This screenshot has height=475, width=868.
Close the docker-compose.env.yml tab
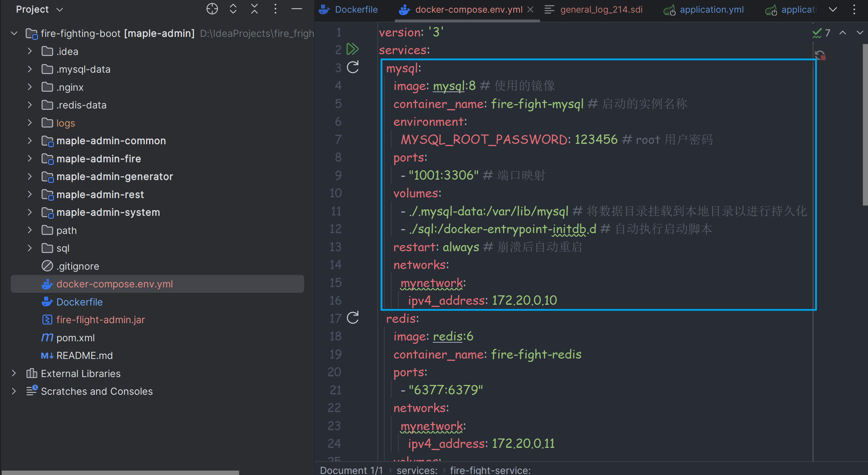530,10
